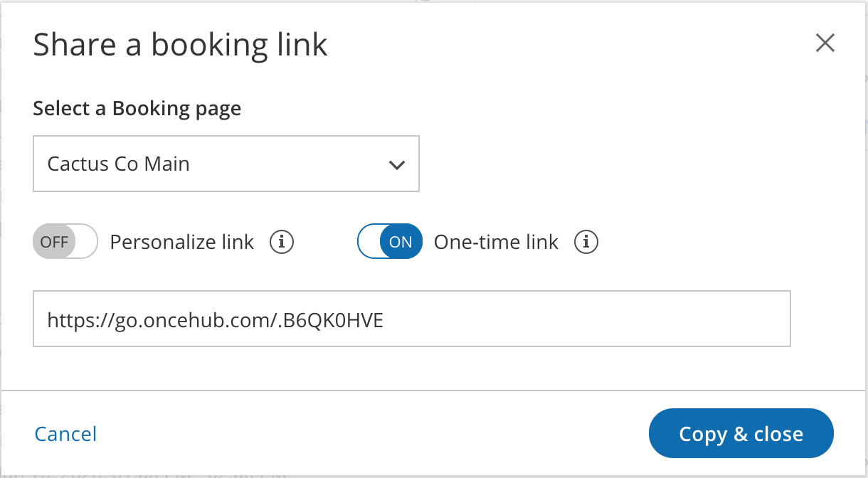Viewport: 868px width, 478px height.
Task: Click the blue ON knob of One-time switch
Action: pyautogui.click(x=401, y=242)
